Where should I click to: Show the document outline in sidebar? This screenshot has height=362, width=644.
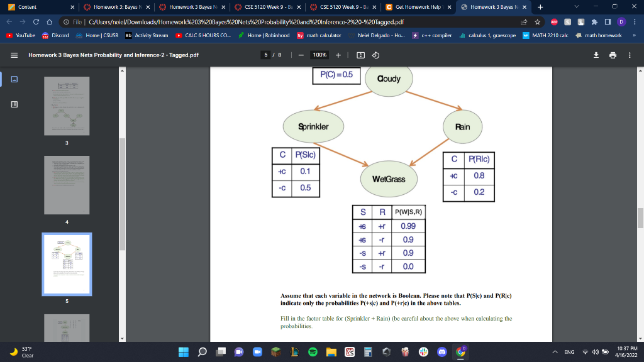pyautogui.click(x=14, y=104)
